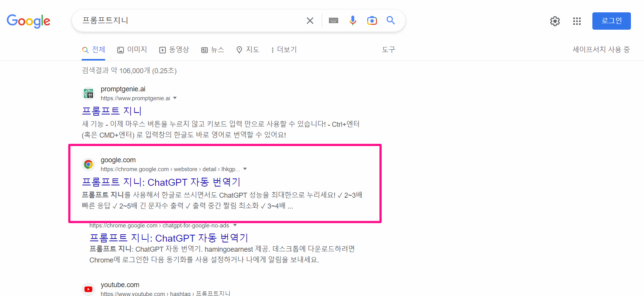Open the settings gear icon
The image size is (644, 296).
click(555, 21)
